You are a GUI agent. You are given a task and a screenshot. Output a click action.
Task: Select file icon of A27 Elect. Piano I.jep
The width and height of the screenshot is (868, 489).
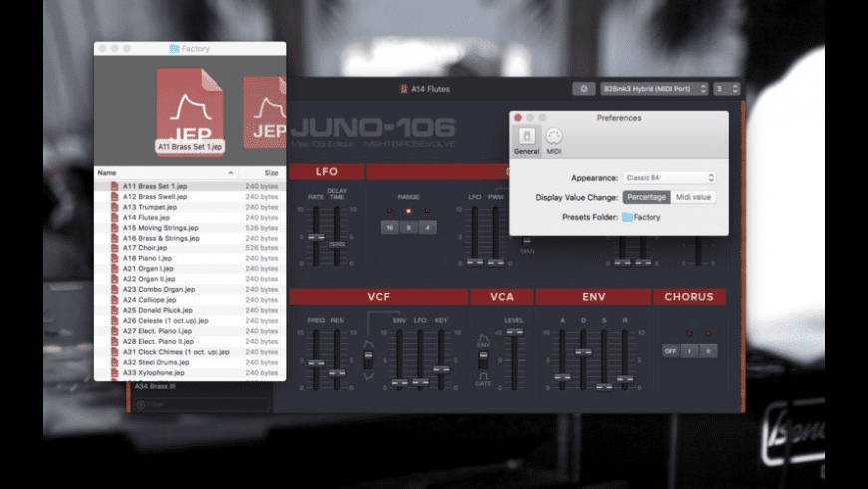(115, 331)
